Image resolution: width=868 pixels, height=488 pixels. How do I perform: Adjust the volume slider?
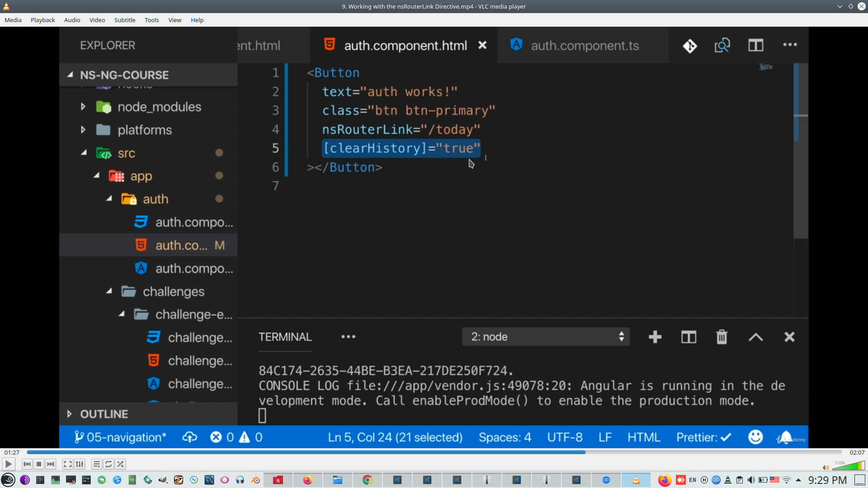[x=849, y=466]
